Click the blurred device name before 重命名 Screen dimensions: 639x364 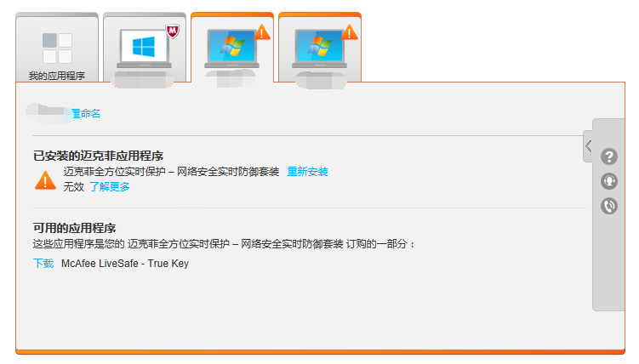point(48,113)
